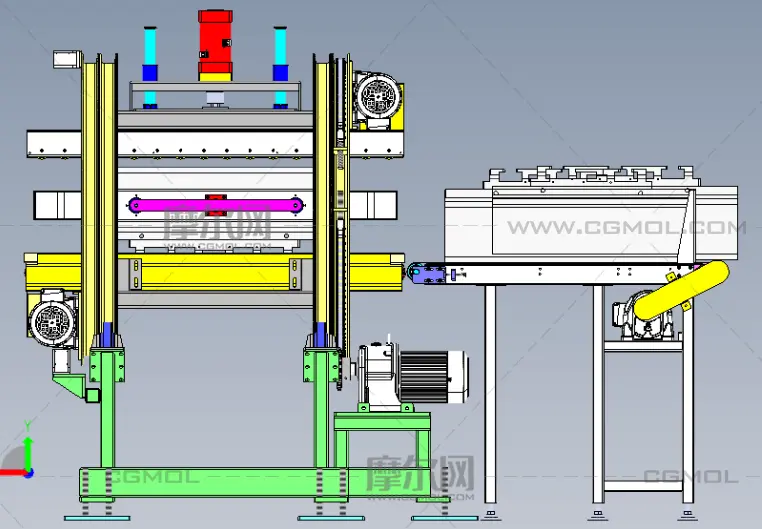Click the top-right fan motor
Viewport: 762px width, 529px height.
(379, 96)
